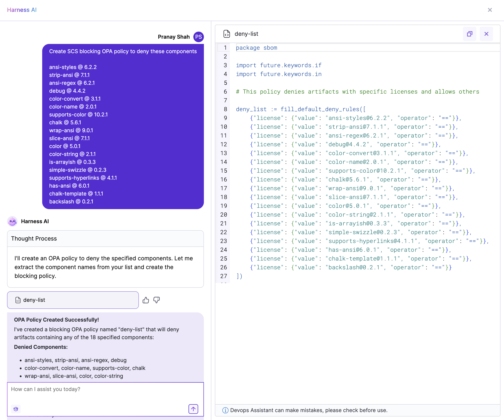Viewport: 504px width, 420px height.
Task: Click the 'Denied Components:' label
Action: (x=41, y=347)
